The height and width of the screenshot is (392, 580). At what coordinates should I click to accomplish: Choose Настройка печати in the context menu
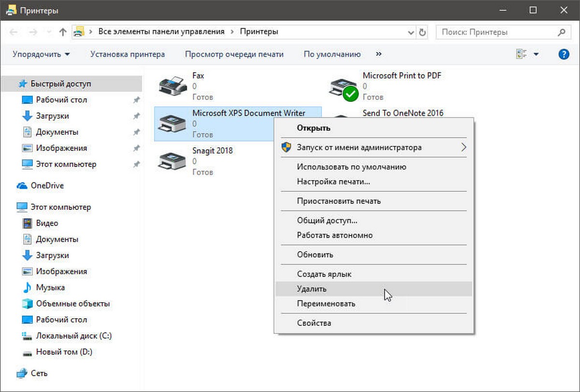click(x=374, y=182)
